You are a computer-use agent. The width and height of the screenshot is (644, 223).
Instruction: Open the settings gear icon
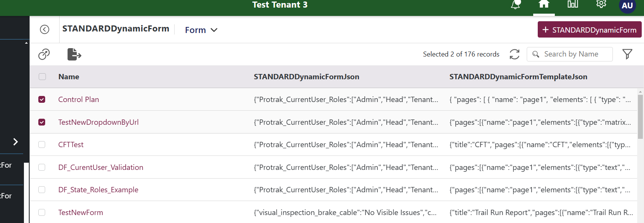pyautogui.click(x=601, y=4)
